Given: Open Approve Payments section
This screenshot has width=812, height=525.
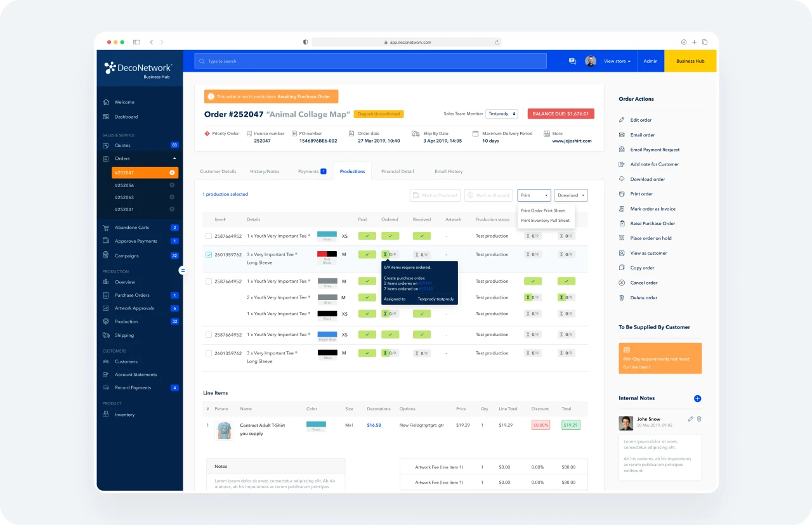Looking at the screenshot, I should (136, 241).
